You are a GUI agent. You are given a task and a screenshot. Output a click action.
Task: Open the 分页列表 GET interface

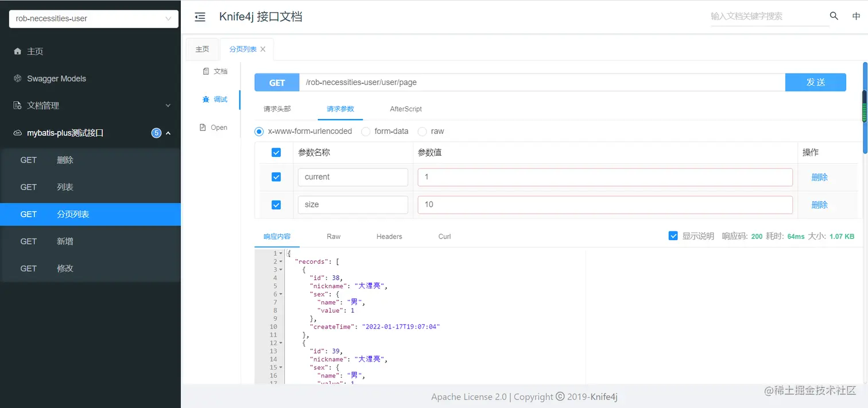tap(90, 214)
